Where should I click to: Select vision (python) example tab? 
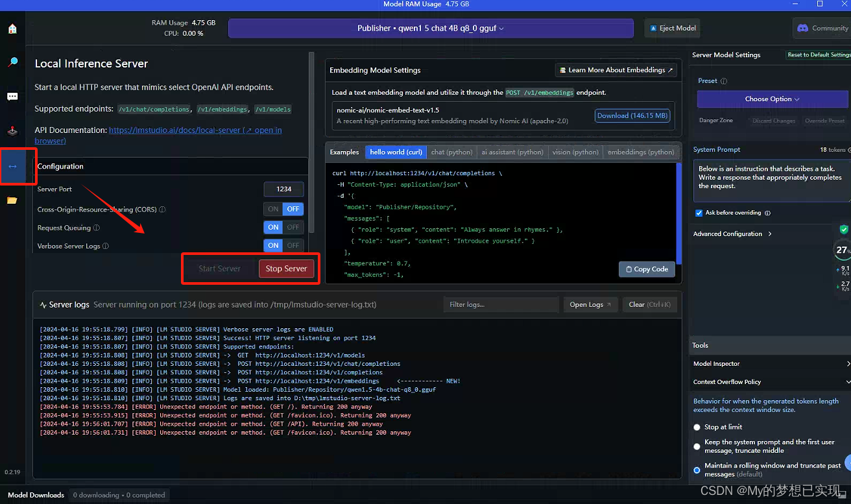[x=575, y=152]
